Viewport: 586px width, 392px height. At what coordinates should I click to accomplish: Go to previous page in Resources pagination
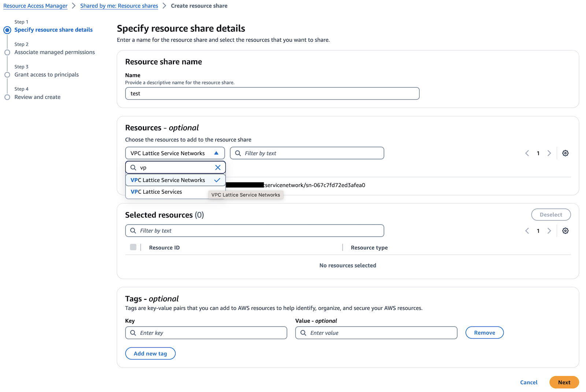tap(527, 153)
